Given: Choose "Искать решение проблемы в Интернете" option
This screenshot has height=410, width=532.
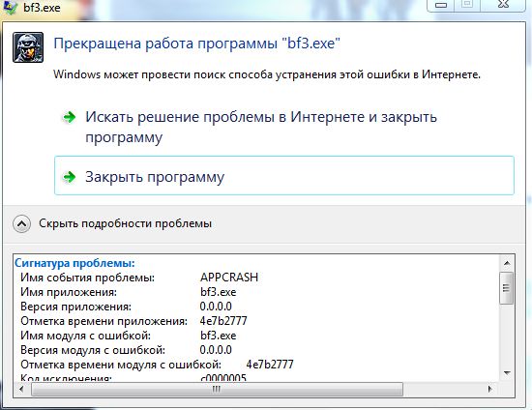Looking at the screenshot, I should click(261, 127).
